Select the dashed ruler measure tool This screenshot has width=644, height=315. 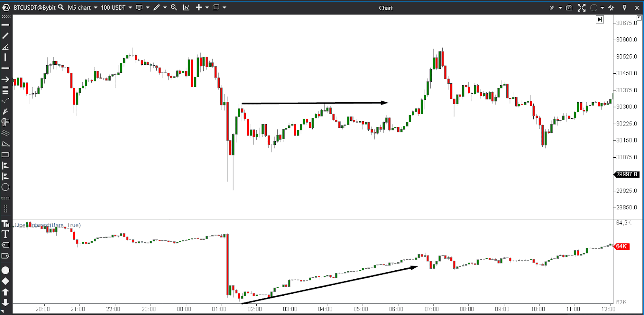coord(5,198)
